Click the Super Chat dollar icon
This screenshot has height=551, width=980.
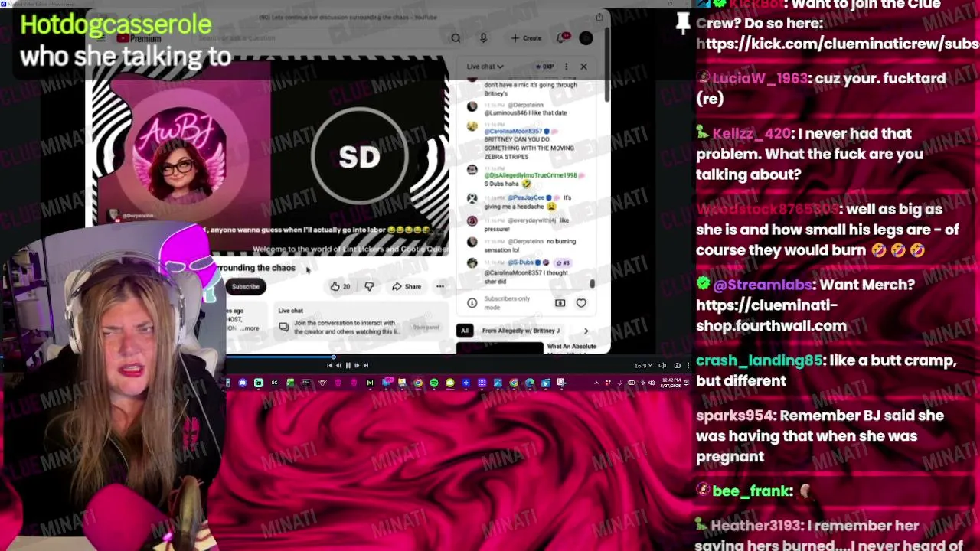pyautogui.click(x=560, y=303)
